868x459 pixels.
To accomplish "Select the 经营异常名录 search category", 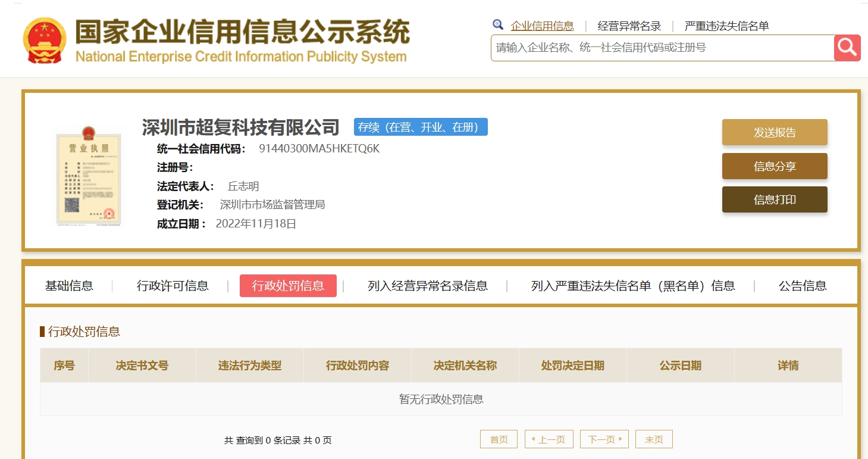I will 629,26.
